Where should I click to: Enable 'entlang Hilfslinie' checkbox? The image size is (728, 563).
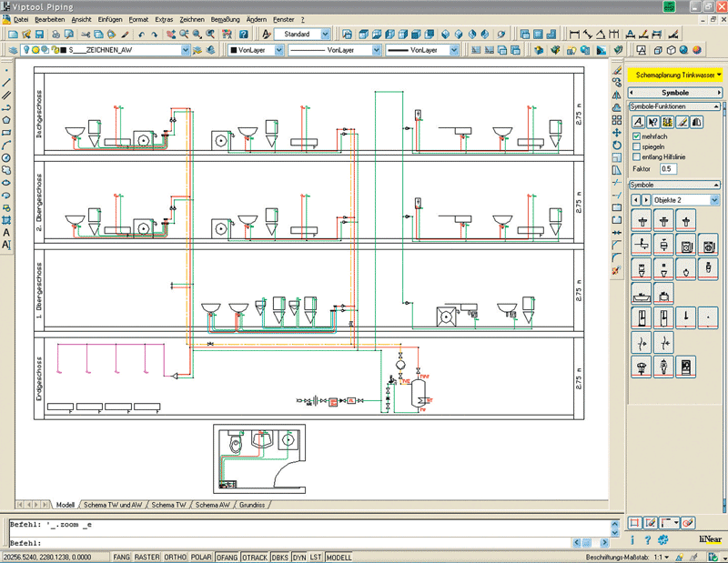click(637, 156)
